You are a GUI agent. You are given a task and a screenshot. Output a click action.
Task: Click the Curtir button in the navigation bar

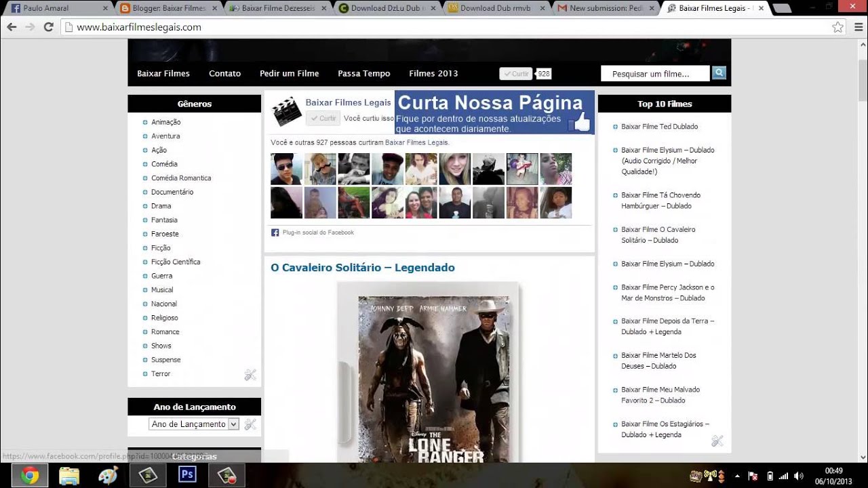pos(516,74)
